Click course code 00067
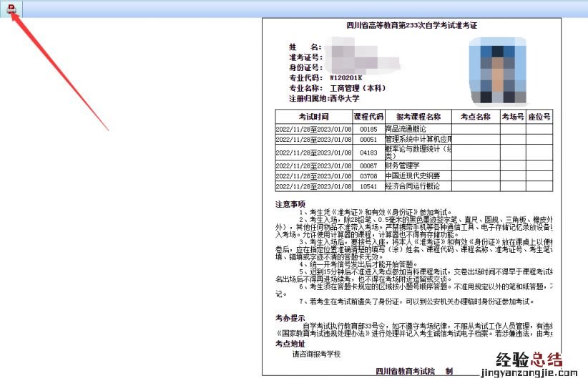This screenshot has height=386, width=588. (x=368, y=165)
